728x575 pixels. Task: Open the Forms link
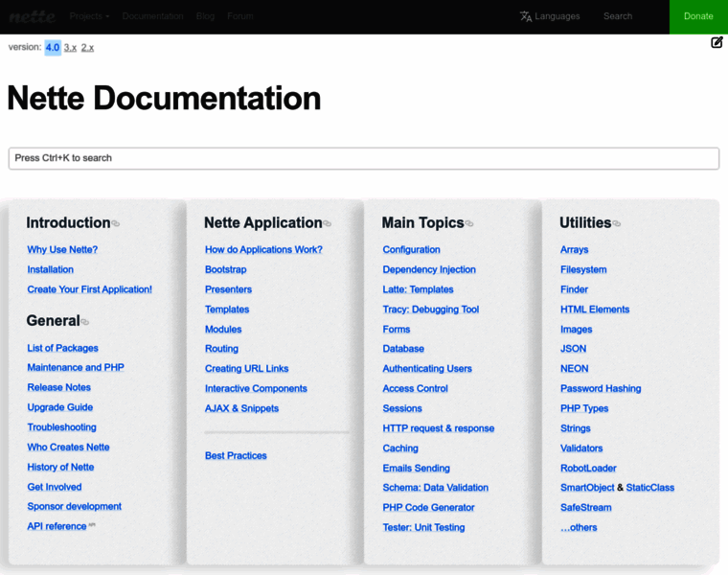(396, 330)
